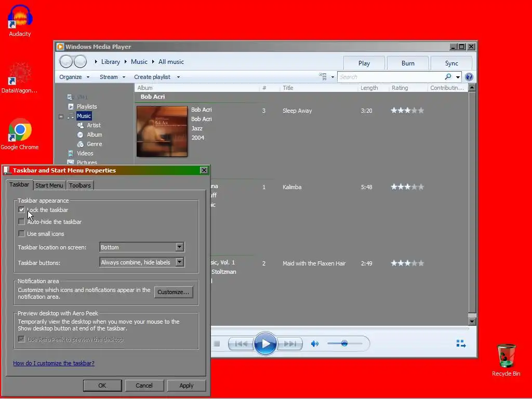The image size is (532, 399).
Task: Go forward in Media Player navigation
Action: point(80,61)
